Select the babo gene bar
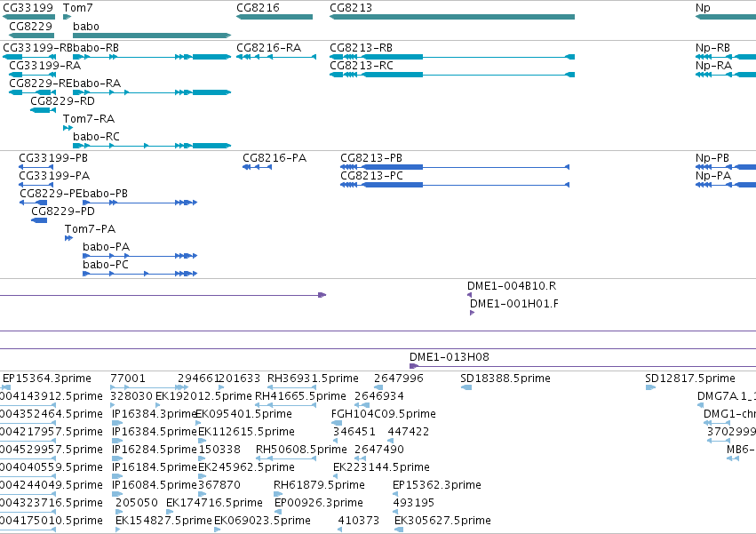Image resolution: width=756 pixels, height=534 pixels. pyautogui.click(x=152, y=36)
